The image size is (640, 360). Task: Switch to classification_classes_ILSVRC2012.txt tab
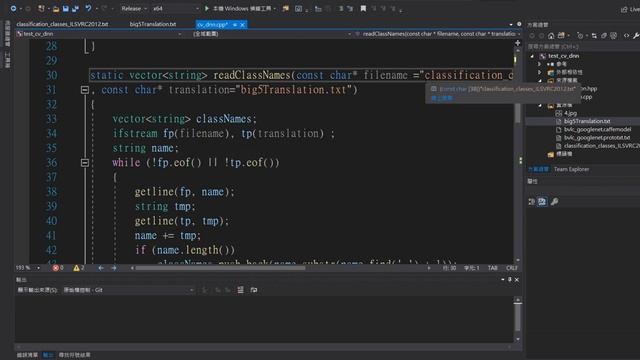click(62, 24)
